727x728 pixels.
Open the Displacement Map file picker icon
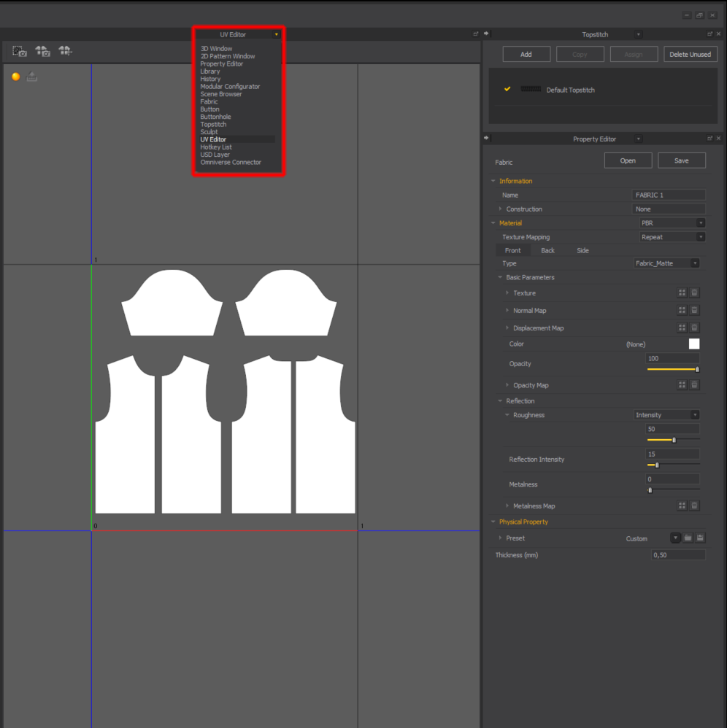pos(682,328)
